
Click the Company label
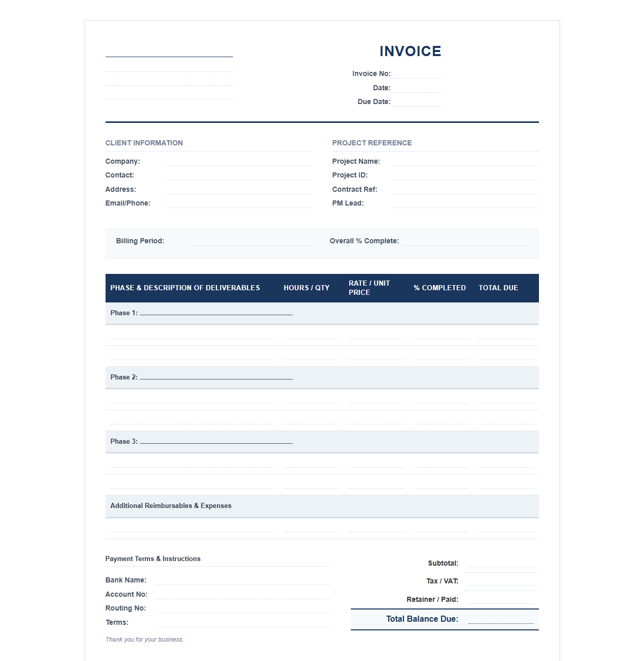pos(122,161)
